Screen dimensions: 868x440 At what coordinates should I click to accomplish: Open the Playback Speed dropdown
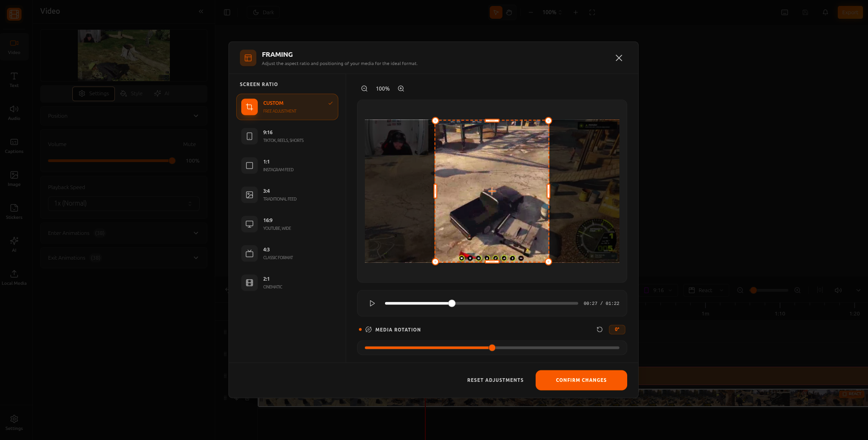[123, 203]
